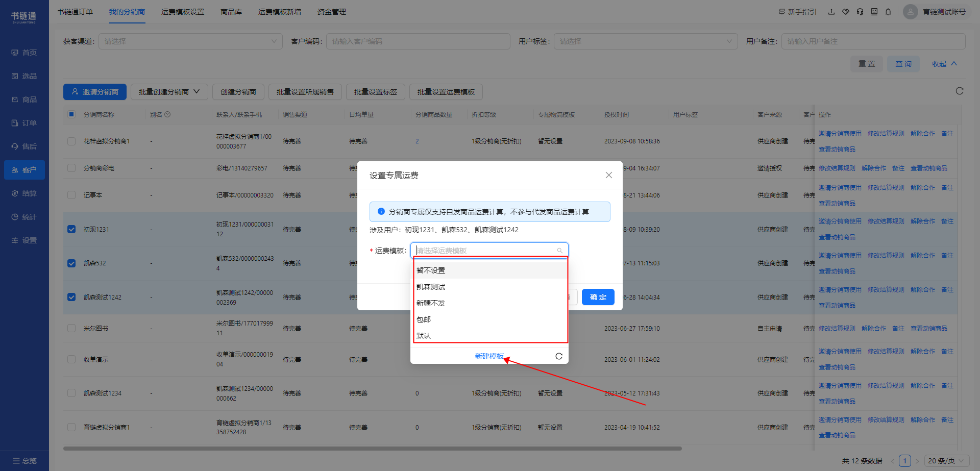Uncheck the 初现1231 row checkbox

point(71,229)
